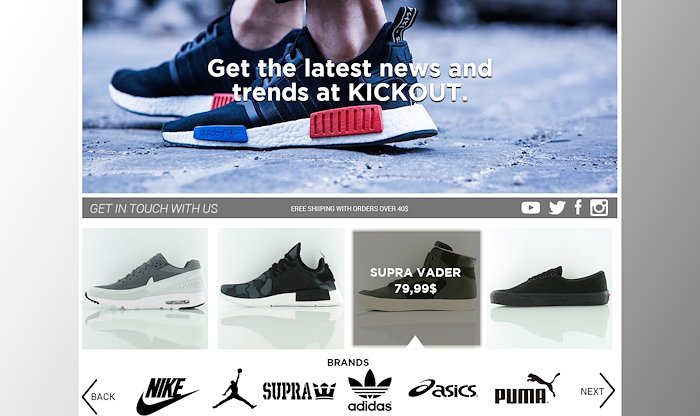Open the Instagram camera icon
This screenshot has width=700, height=416.
click(599, 208)
